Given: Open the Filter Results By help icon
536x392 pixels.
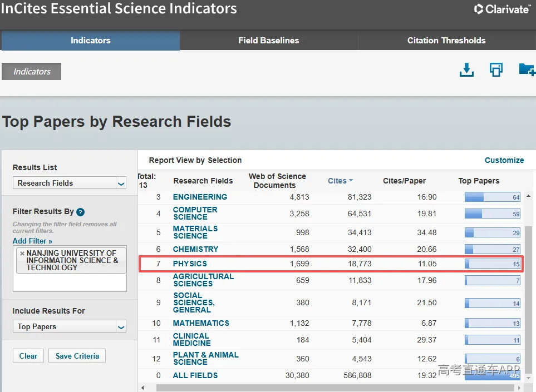Looking at the screenshot, I should point(80,212).
